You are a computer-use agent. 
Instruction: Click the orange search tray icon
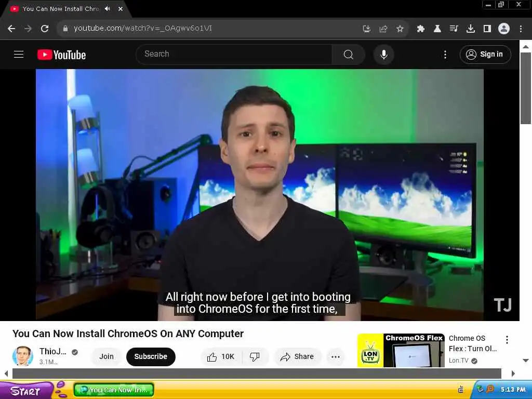(x=490, y=389)
